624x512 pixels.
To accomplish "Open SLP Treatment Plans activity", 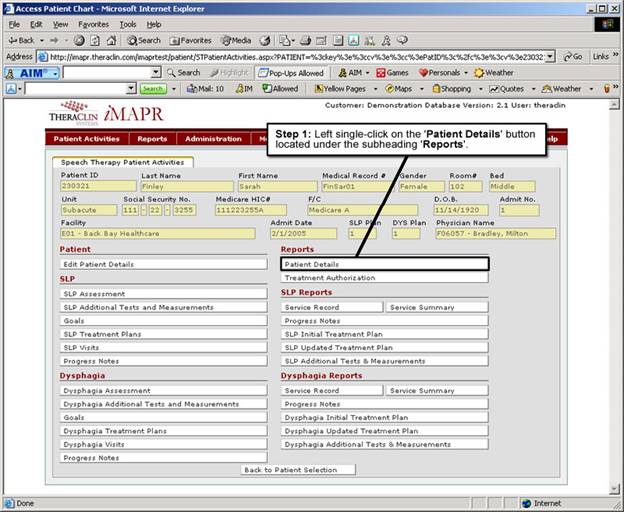I will (x=162, y=334).
